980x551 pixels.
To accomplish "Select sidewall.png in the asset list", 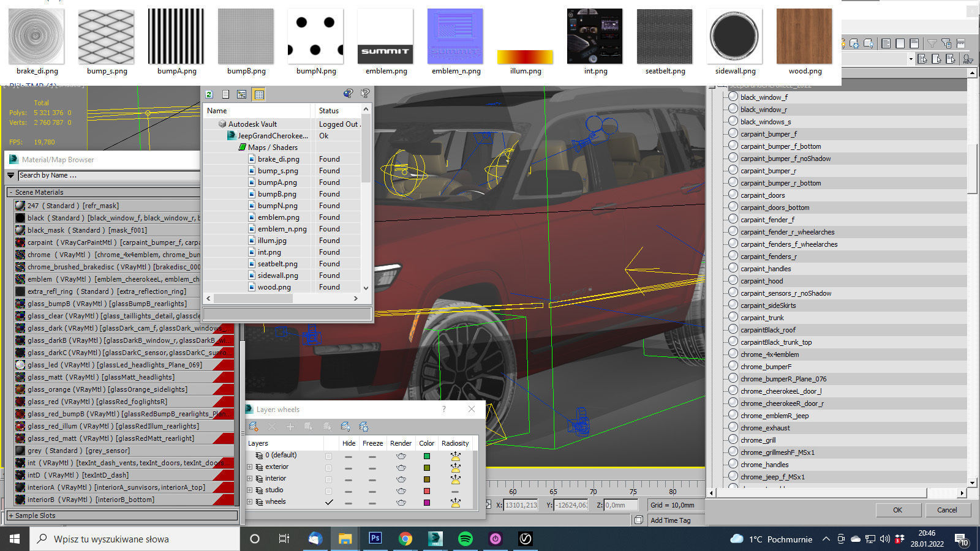I will [277, 275].
